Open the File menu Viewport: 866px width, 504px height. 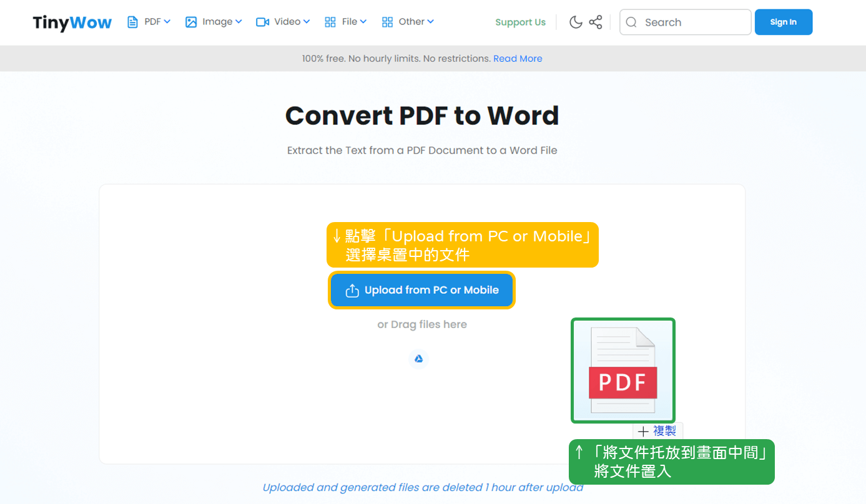click(350, 22)
